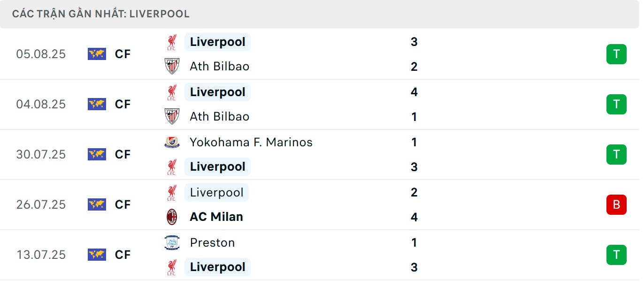Toggle the T indicator on the Preston match
The image size is (644, 287).
(616, 255)
